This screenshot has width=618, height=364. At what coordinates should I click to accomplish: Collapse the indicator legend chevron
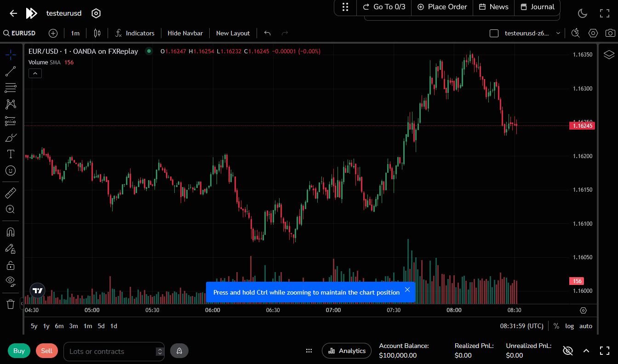point(35,73)
